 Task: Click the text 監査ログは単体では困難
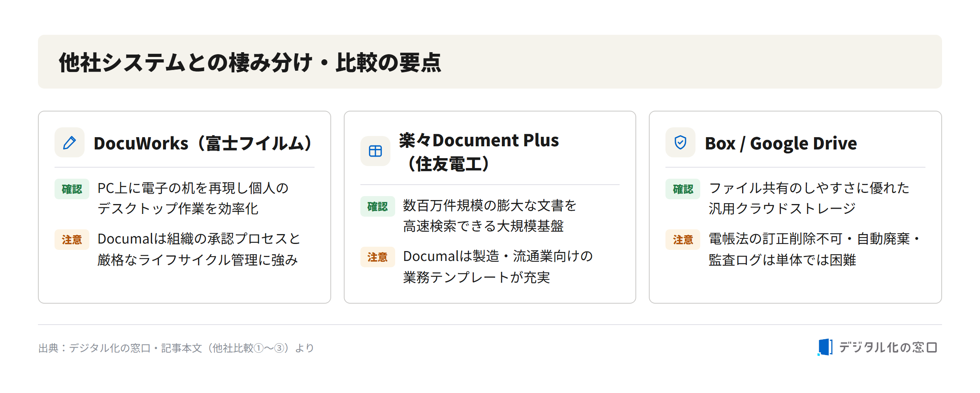[782, 260]
